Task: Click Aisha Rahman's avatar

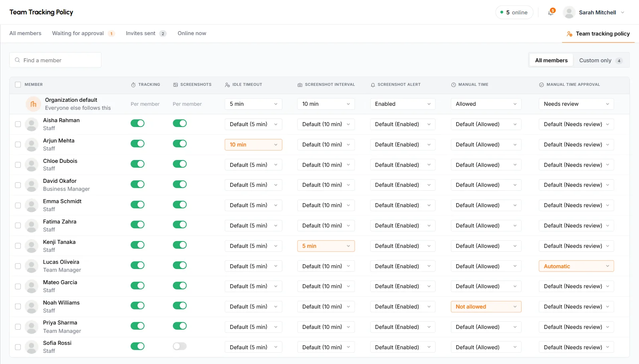Action: tap(32, 124)
